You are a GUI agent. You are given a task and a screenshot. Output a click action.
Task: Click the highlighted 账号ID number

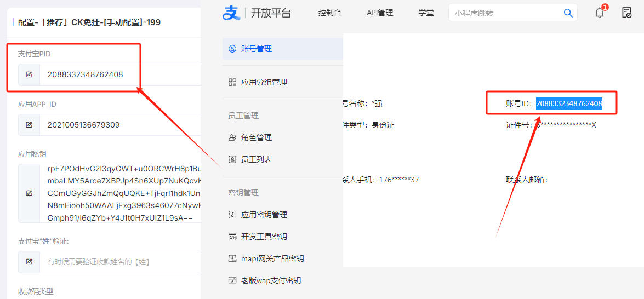tap(569, 104)
